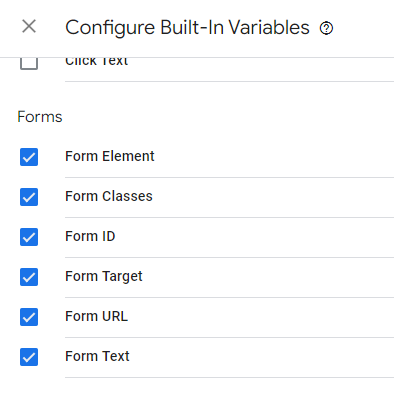
Task: Select the Form Target label text
Action: (x=104, y=276)
